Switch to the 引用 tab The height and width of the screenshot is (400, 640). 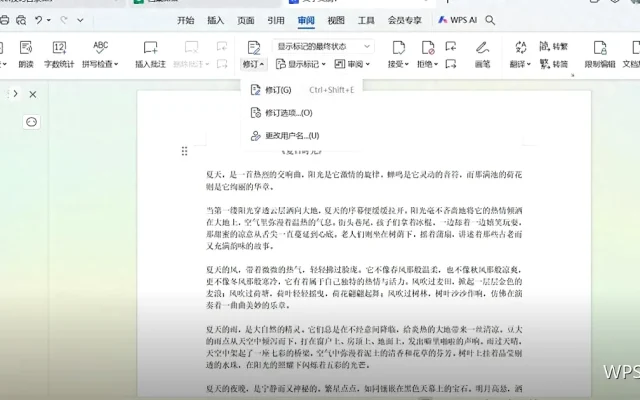pos(276,20)
